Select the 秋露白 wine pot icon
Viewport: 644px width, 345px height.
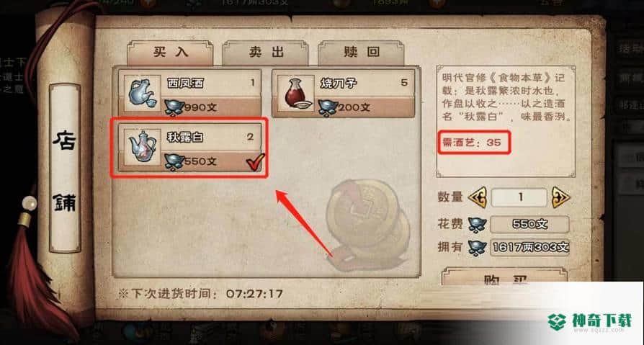pos(142,146)
